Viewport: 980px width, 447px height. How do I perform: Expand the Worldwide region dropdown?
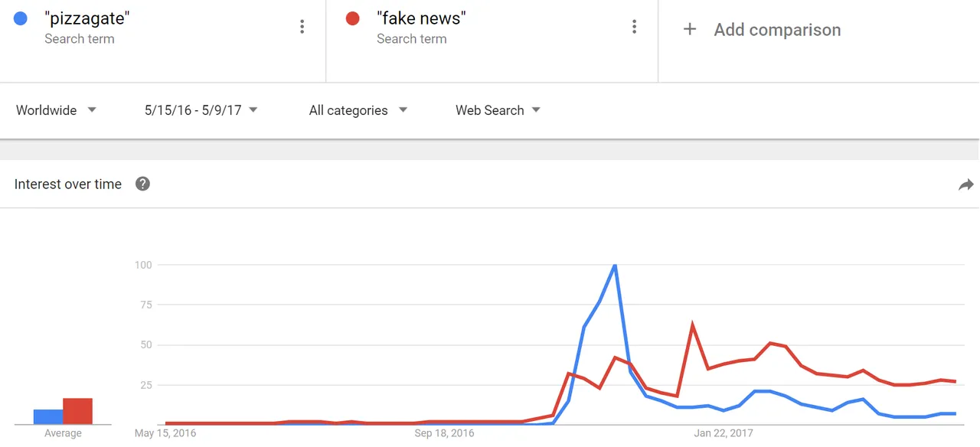(x=56, y=110)
